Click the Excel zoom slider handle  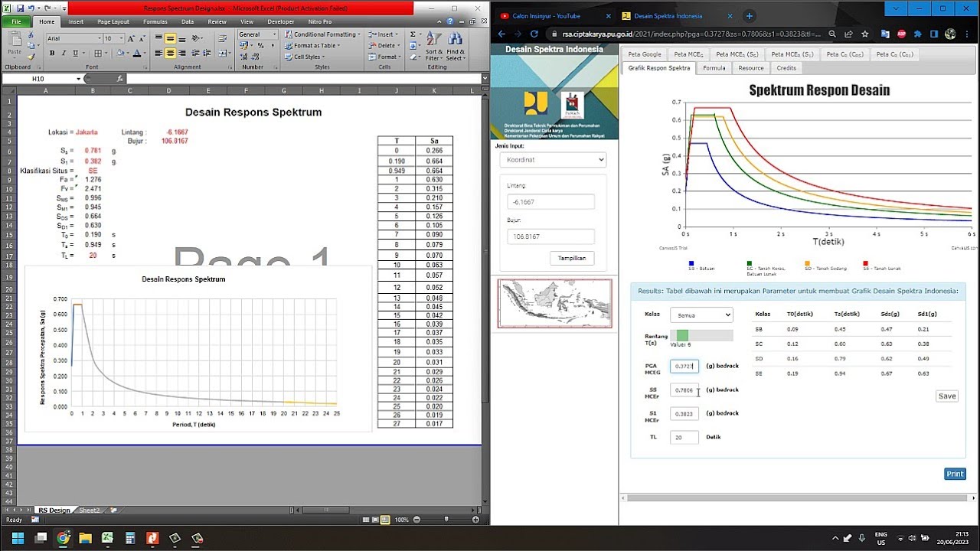(446, 520)
